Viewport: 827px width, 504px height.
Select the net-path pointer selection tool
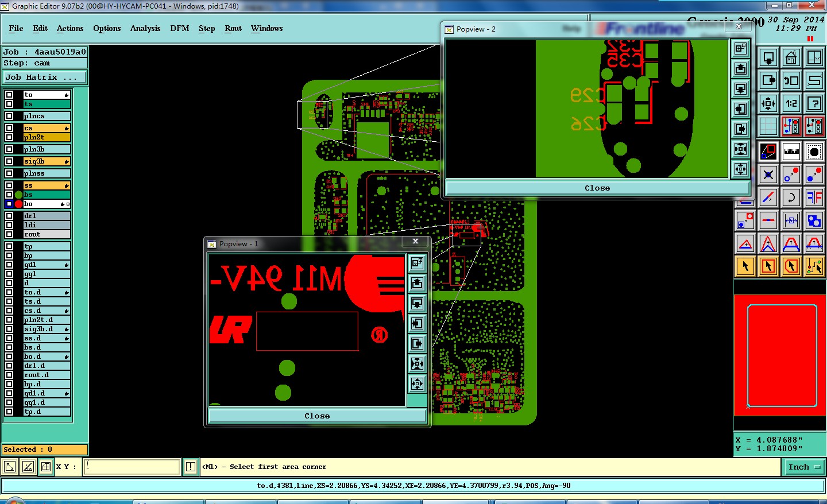pyautogui.click(x=814, y=266)
